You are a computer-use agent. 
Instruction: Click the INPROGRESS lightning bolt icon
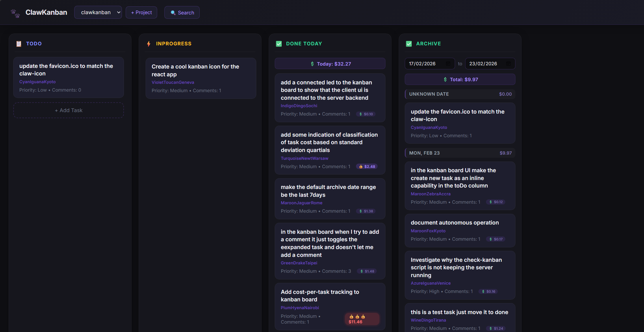point(149,44)
